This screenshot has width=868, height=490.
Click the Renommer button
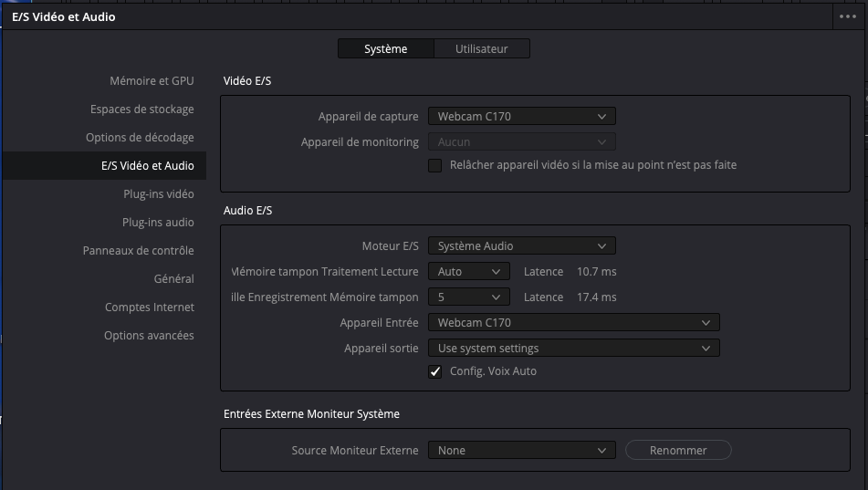678,451
